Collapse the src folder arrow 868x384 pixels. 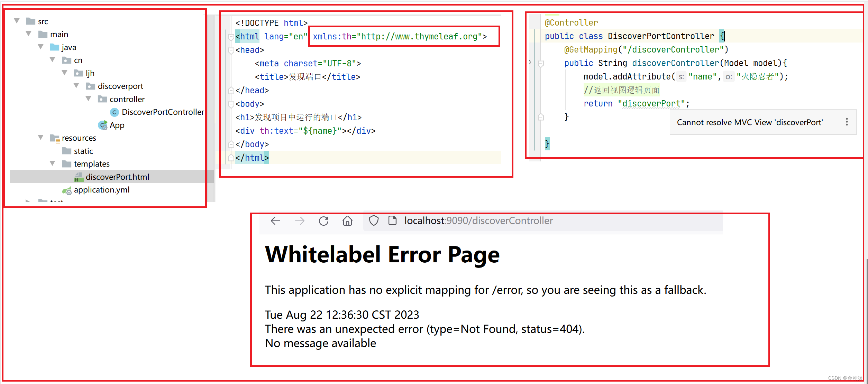(17, 21)
